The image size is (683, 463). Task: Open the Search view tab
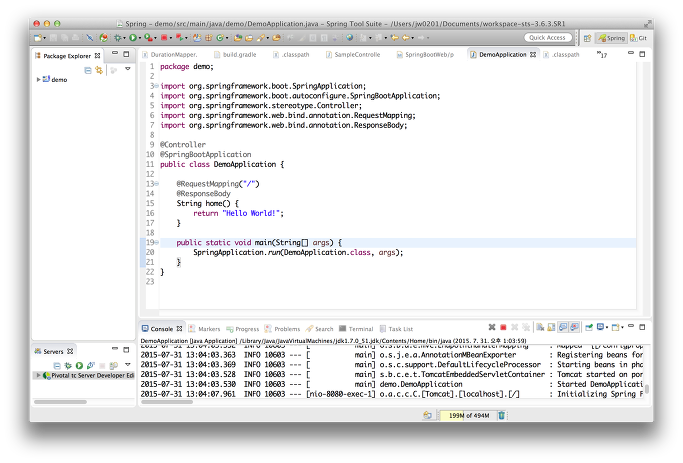click(320, 329)
